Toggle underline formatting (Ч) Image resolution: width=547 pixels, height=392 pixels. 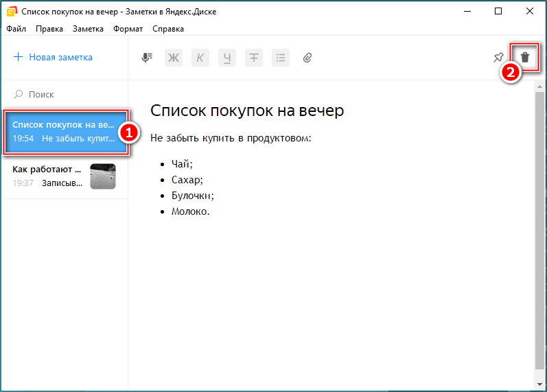click(227, 58)
